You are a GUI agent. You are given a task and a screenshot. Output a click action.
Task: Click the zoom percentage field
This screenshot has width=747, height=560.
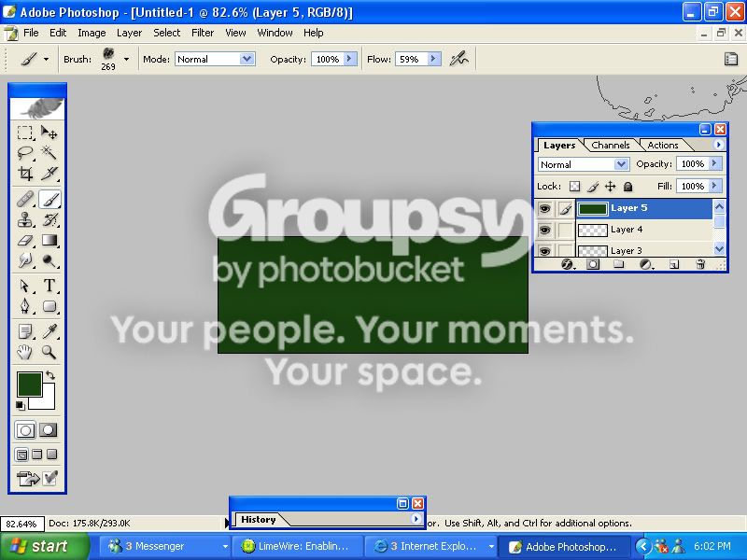[21, 524]
